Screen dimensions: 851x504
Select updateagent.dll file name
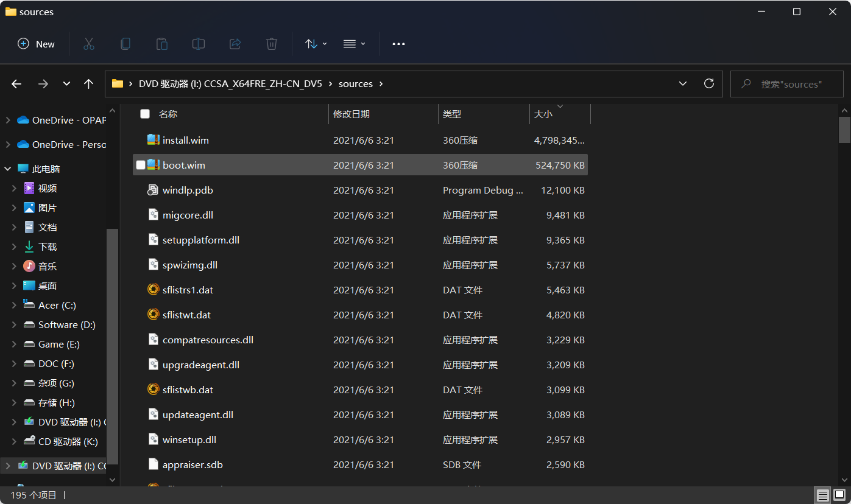(x=198, y=415)
